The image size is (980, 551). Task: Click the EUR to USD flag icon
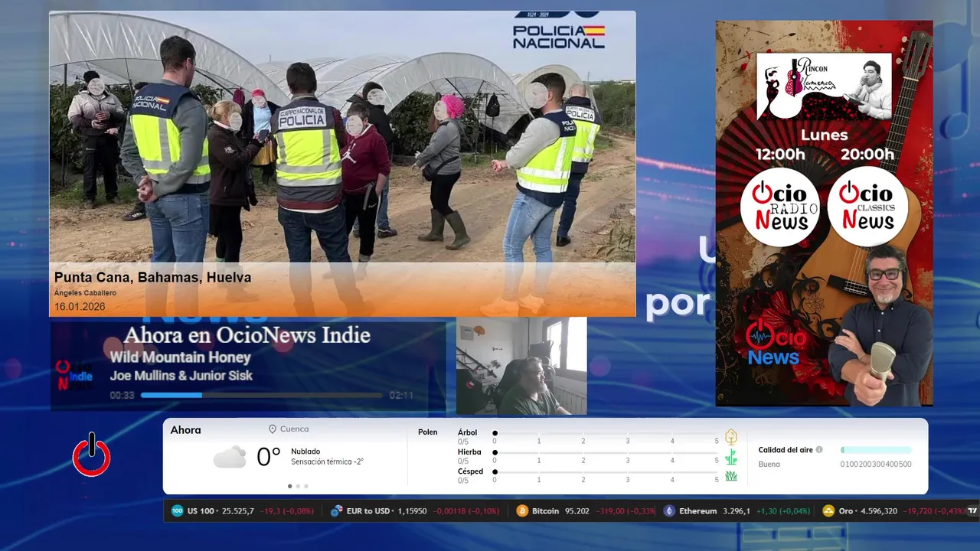coord(336,510)
